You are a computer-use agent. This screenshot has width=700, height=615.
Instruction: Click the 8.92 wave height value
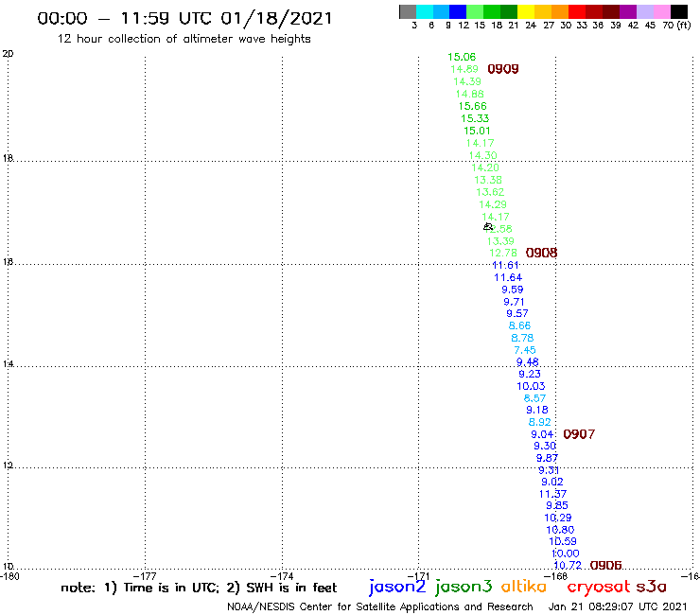(x=540, y=422)
